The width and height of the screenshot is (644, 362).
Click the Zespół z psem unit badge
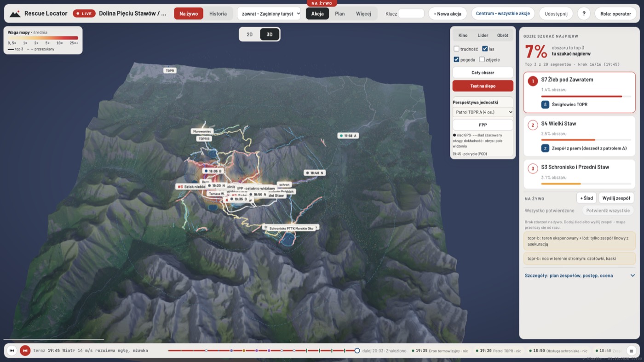pos(545,148)
